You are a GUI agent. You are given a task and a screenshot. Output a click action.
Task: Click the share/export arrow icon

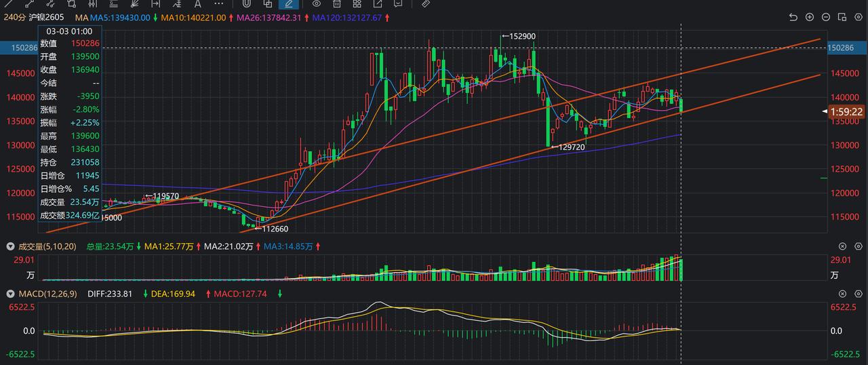[x=378, y=3]
